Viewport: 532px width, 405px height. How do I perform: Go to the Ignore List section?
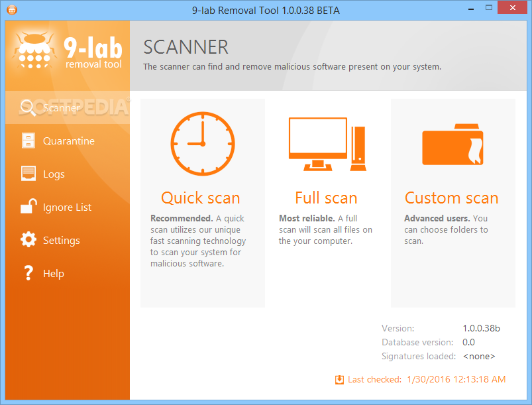(x=68, y=207)
